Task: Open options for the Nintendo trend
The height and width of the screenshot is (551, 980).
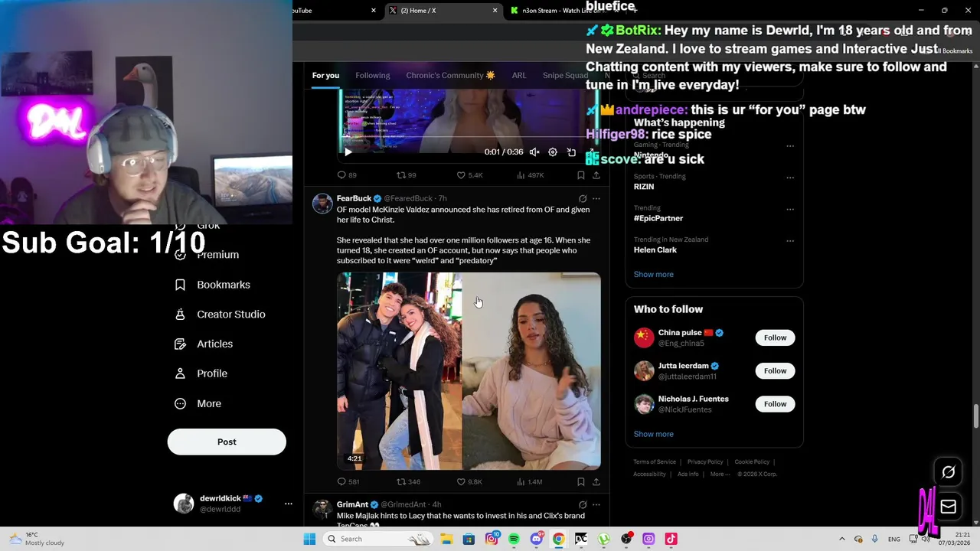Action: (x=790, y=145)
